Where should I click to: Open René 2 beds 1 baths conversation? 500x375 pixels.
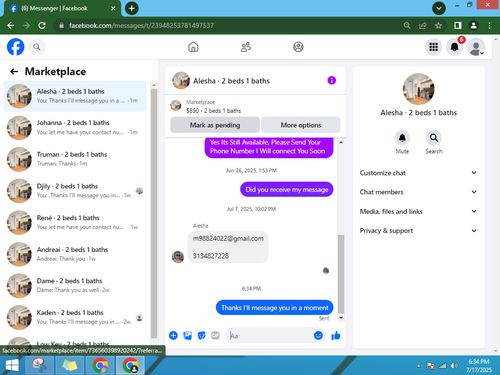[x=75, y=223]
